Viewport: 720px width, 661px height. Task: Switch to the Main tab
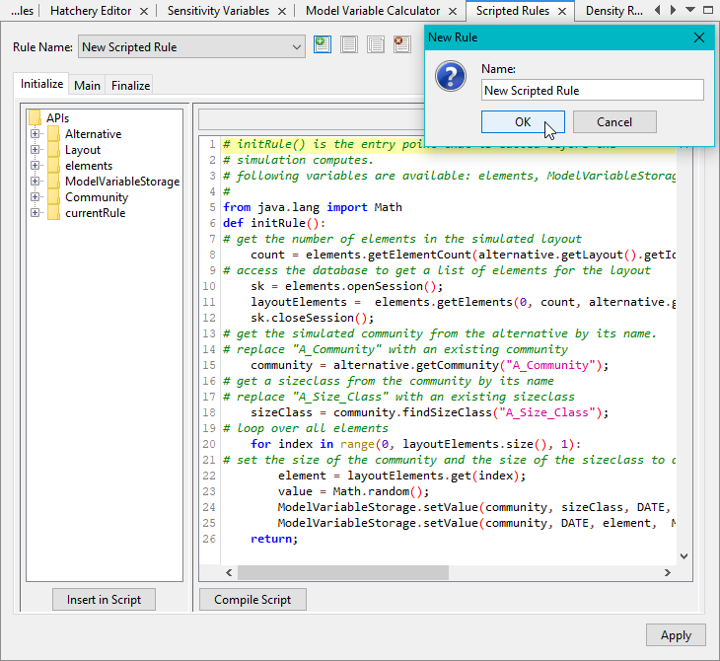(87, 85)
